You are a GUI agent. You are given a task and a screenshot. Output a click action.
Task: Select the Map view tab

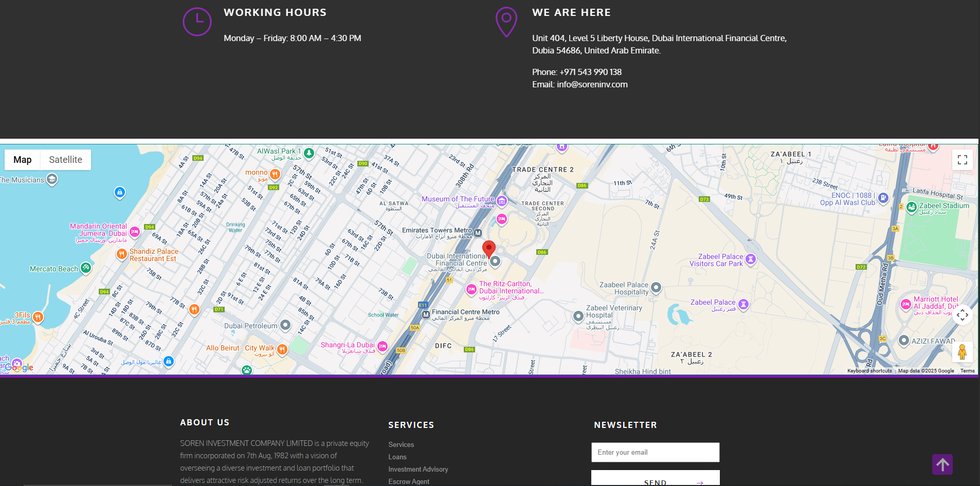[23, 160]
